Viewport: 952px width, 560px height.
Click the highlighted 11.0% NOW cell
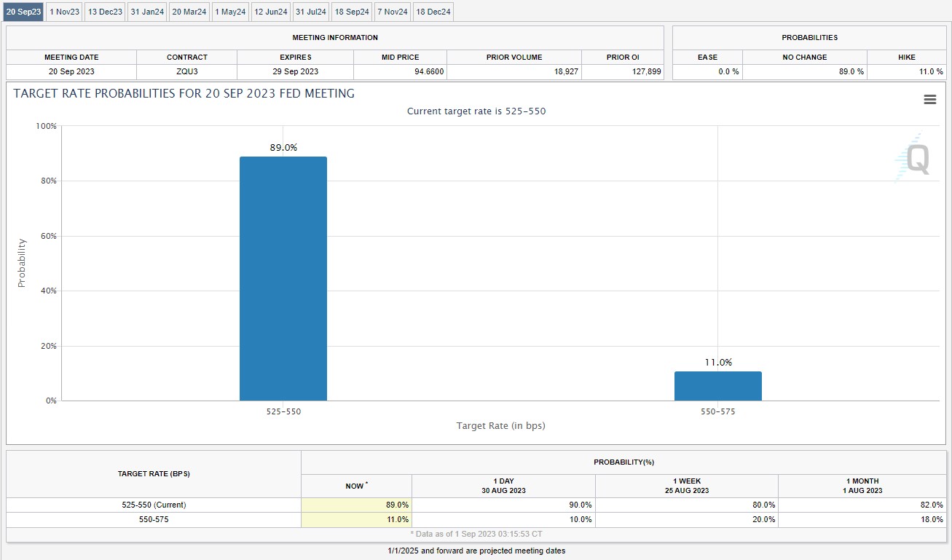click(x=356, y=519)
